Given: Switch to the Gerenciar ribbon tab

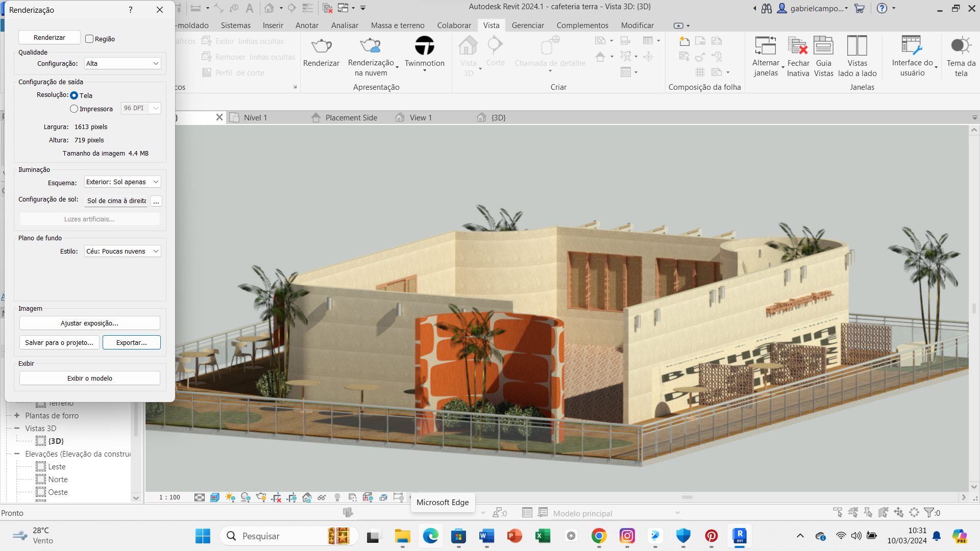Looking at the screenshot, I should 527,26.
